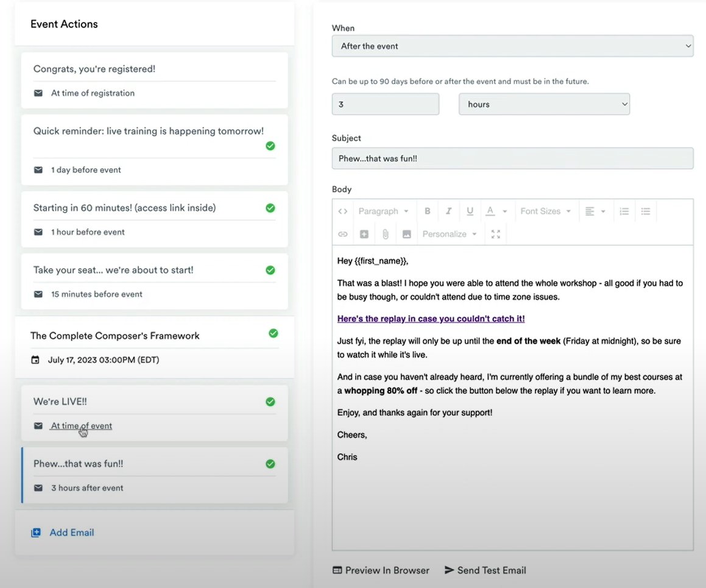Click 3 hours after event text

pyautogui.click(x=87, y=488)
